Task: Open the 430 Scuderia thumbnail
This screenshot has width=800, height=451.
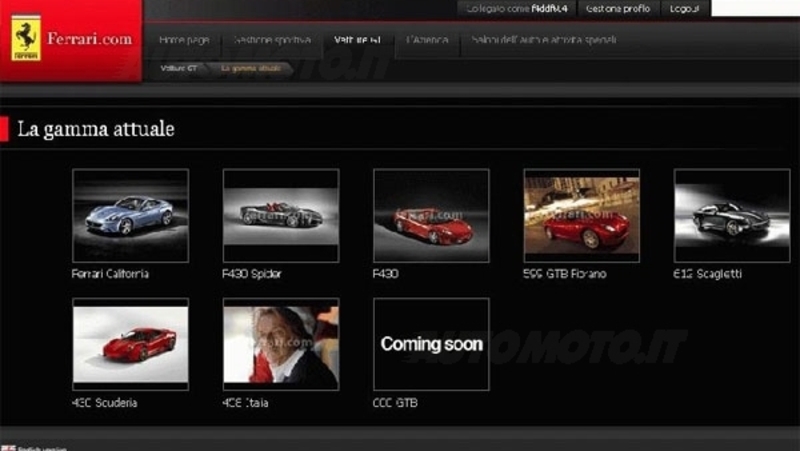Action: [131, 344]
